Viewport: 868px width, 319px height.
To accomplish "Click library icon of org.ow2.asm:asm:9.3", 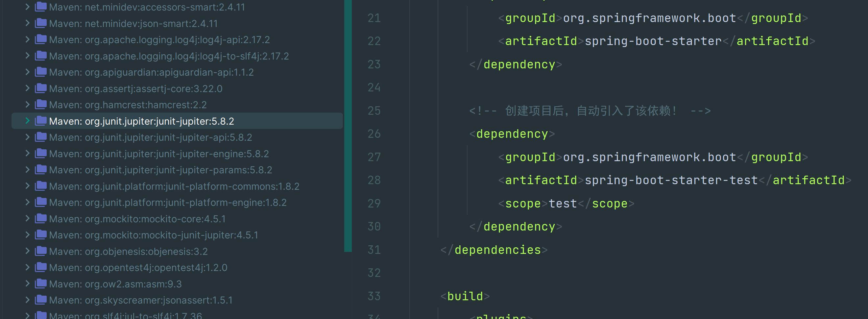I will click(x=41, y=283).
